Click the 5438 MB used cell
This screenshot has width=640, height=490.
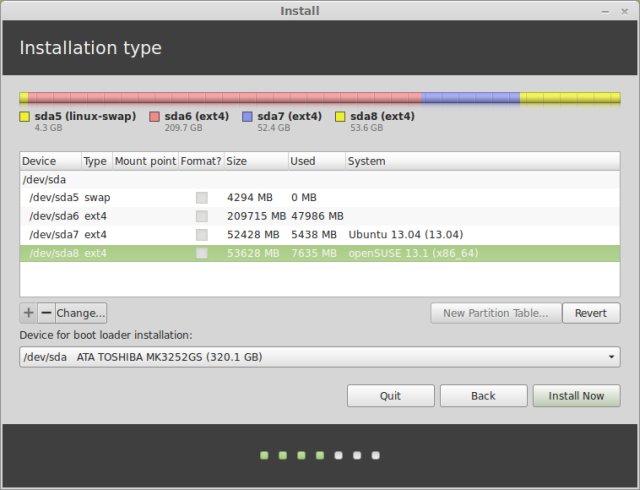[314, 235]
